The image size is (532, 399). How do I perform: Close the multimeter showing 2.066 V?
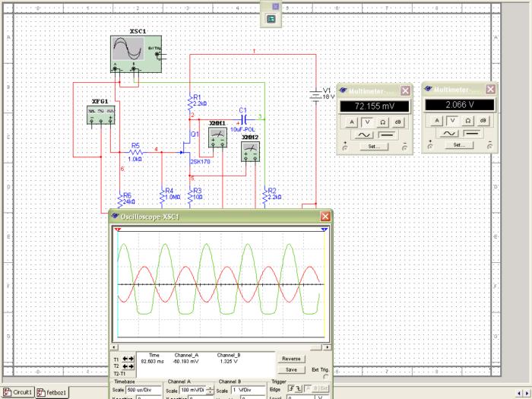[490, 89]
